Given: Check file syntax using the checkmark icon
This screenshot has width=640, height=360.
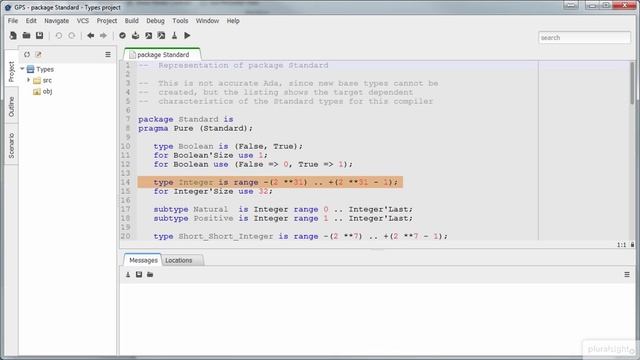Looking at the screenshot, I should [122, 36].
